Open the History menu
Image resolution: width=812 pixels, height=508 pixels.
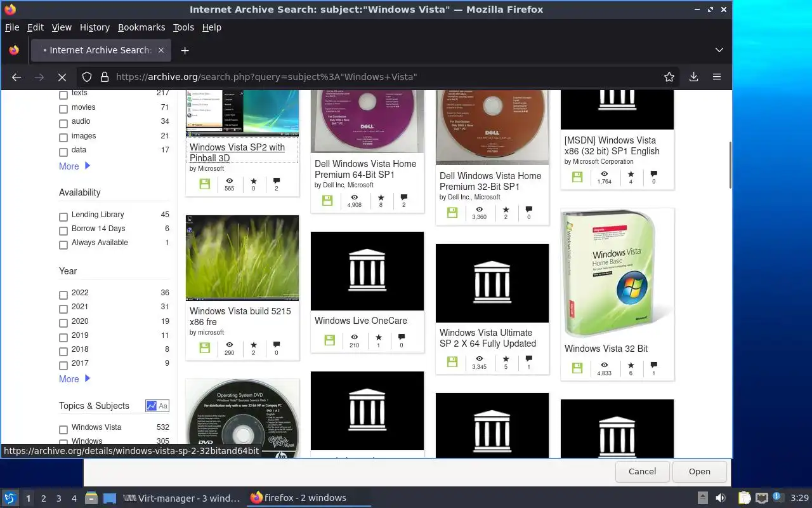[x=95, y=27]
